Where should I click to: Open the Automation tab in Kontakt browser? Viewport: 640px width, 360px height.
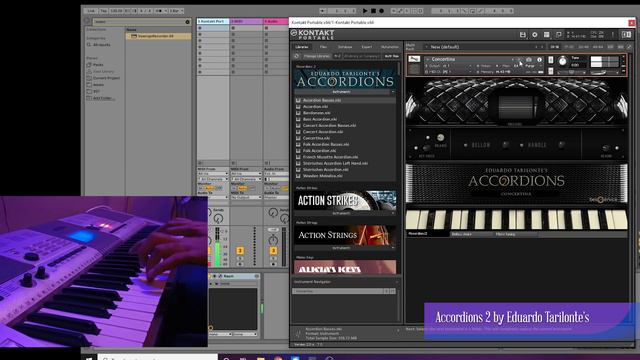click(389, 47)
